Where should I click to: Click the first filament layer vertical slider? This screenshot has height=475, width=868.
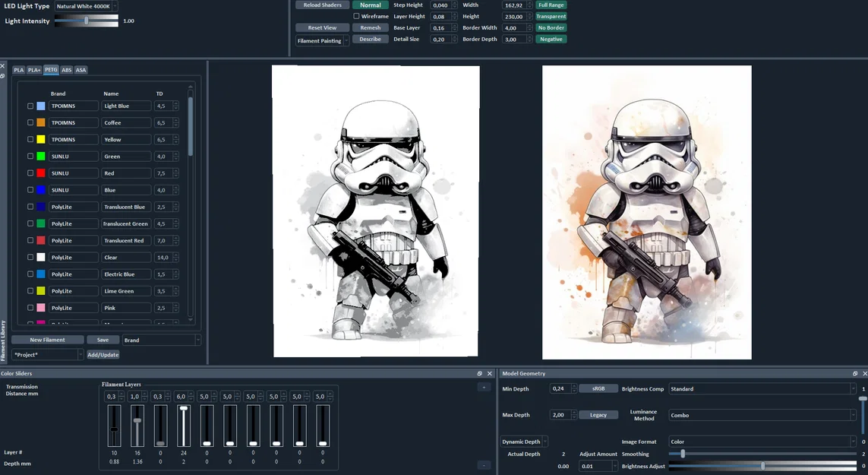point(114,426)
